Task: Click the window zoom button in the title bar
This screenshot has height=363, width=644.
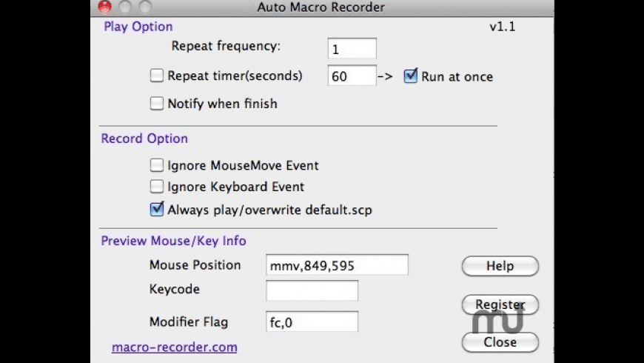Action: coord(144,7)
